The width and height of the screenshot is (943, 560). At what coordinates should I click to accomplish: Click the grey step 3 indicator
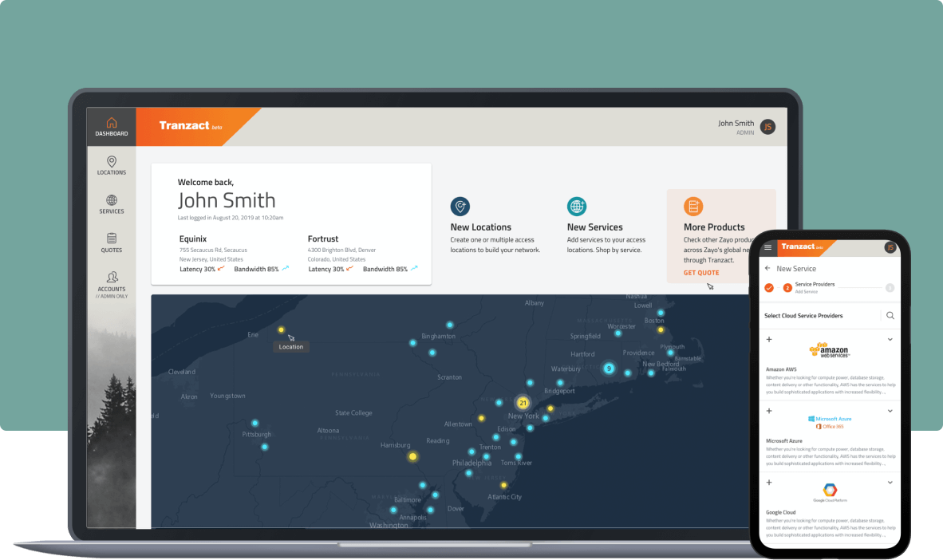coord(890,287)
